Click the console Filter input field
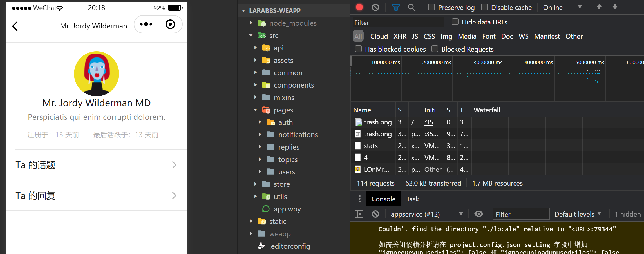This screenshot has height=254, width=644. (521, 214)
